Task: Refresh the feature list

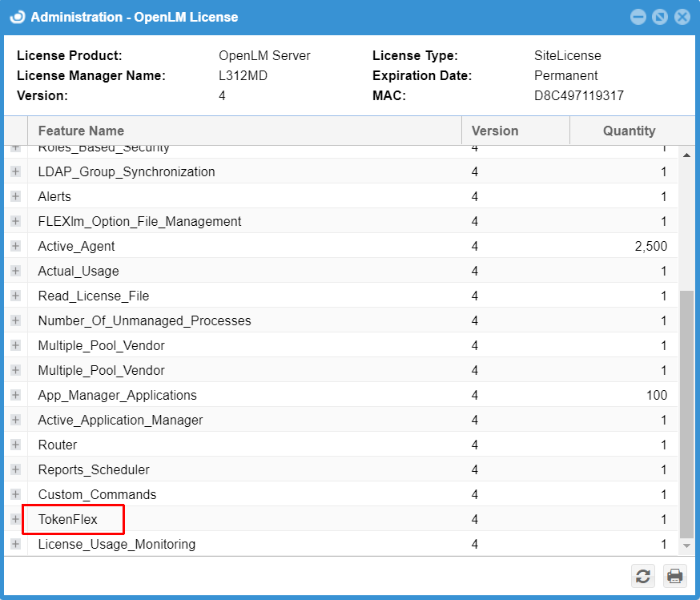Action: [x=642, y=576]
